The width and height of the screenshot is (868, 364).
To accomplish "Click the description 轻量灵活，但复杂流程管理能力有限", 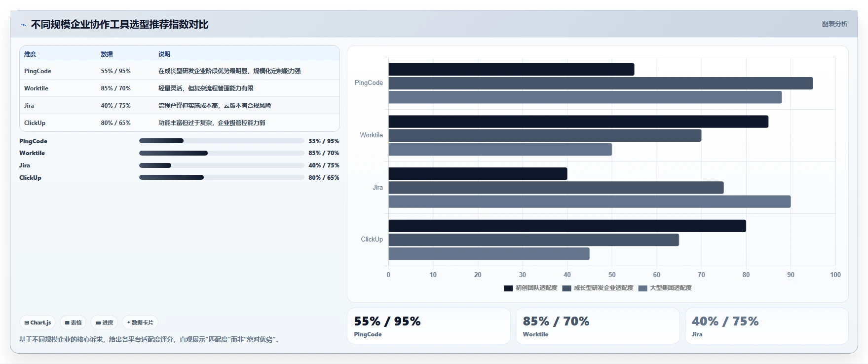I will coord(206,88).
